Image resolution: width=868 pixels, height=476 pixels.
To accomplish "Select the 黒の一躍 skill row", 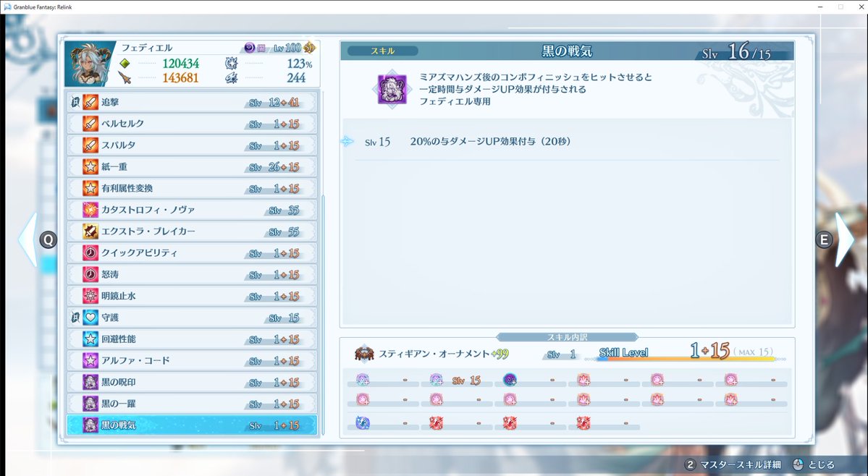I will pos(192,404).
